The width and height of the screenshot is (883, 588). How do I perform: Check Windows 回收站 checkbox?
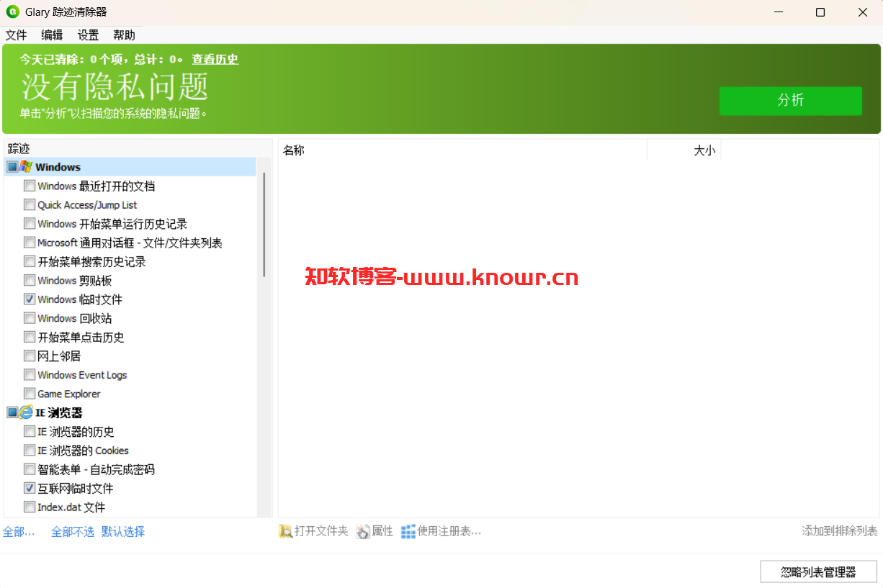pos(30,318)
